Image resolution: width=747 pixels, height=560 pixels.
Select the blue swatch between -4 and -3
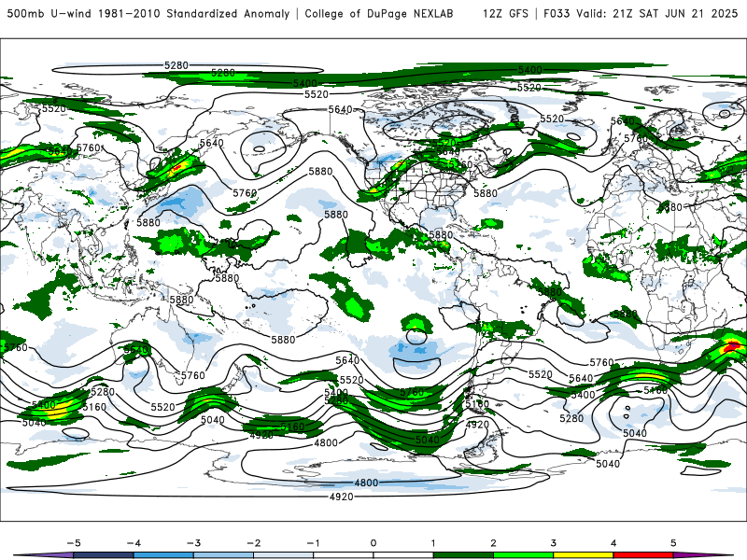click(163, 555)
